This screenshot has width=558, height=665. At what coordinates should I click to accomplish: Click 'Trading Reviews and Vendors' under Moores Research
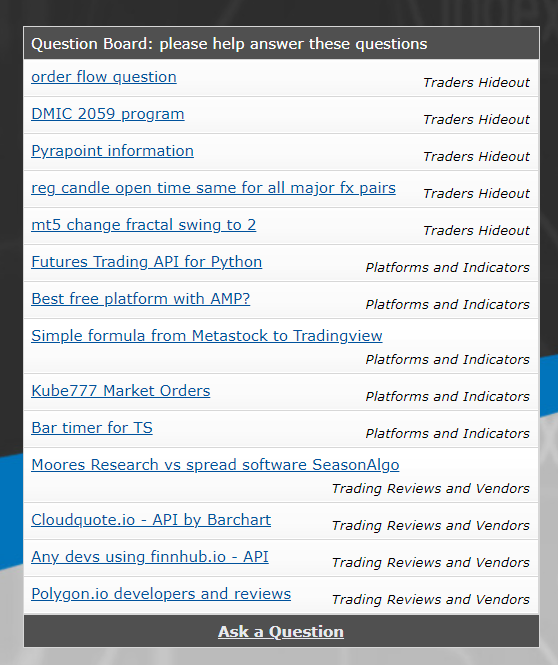[431, 488]
